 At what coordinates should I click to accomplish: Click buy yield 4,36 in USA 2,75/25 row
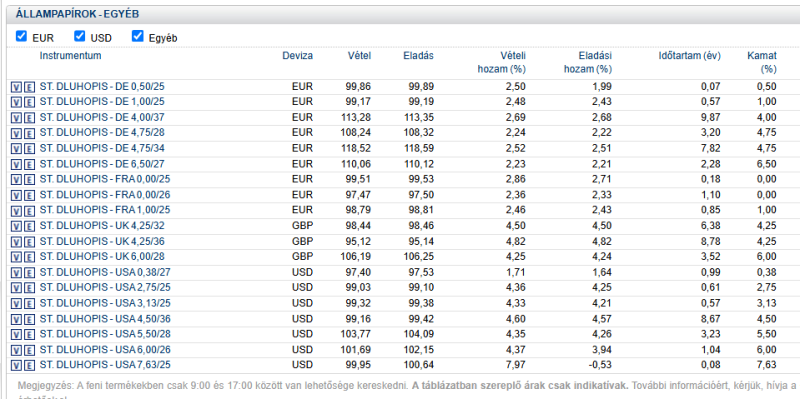point(515,288)
